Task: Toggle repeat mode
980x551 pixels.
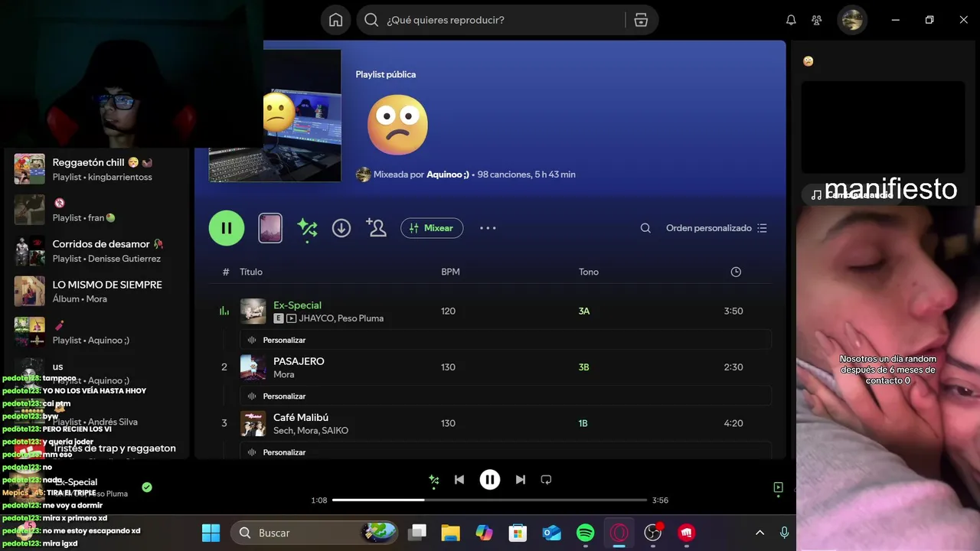Action: pos(546,480)
